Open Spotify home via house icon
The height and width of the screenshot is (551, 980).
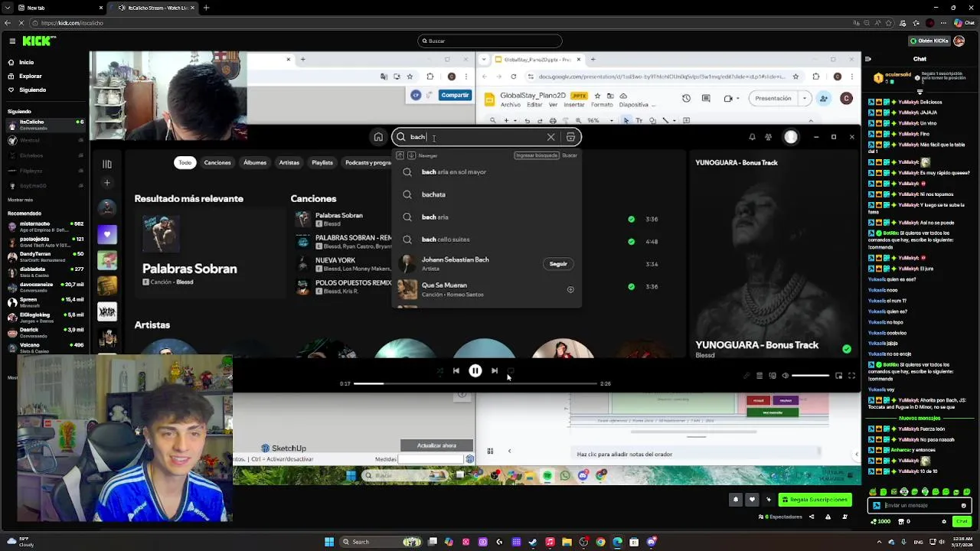(378, 137)
